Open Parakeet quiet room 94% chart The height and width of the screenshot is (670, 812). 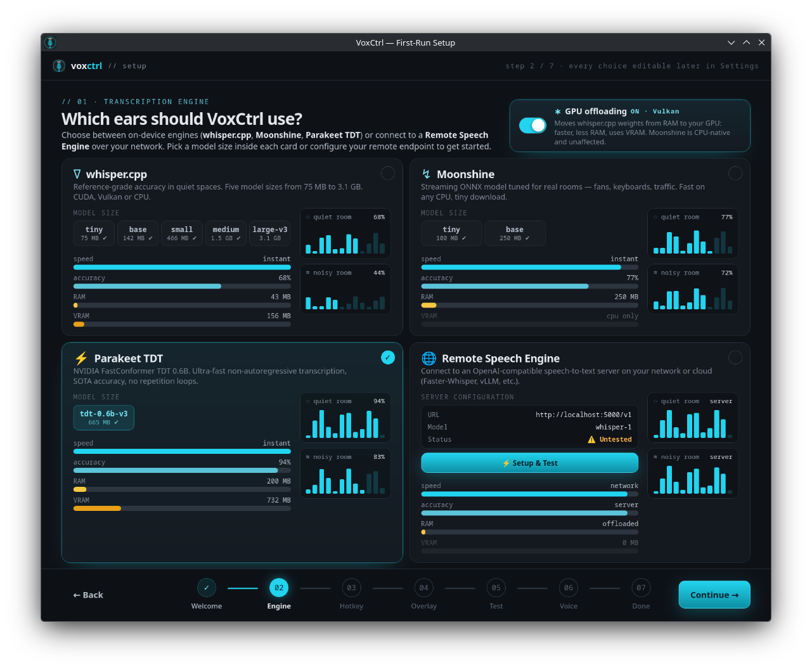coord(345,418)
